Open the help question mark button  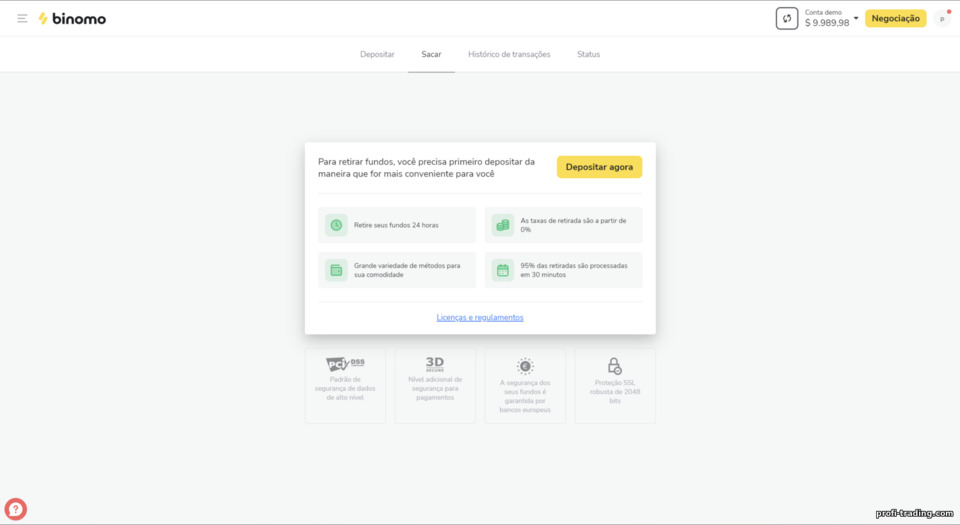pyautogui.click(x=16, y=509)
